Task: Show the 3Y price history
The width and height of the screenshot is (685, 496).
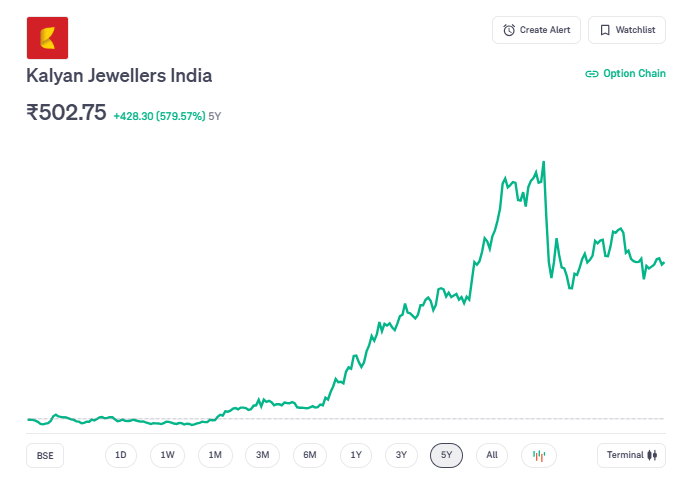Action: coord(401,455)
